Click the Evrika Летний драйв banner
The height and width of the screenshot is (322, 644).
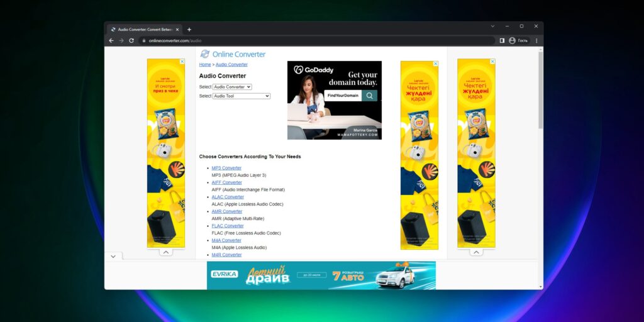tap(321, 275)
